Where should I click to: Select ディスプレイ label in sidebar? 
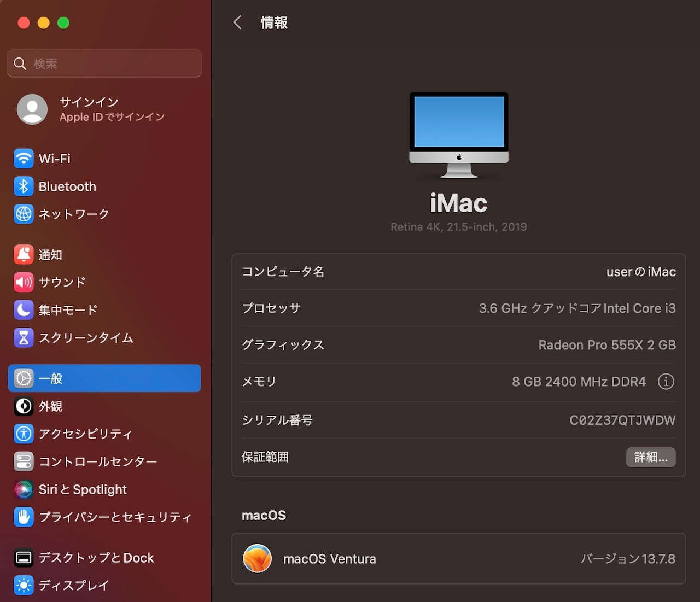(x=74, y=586)
